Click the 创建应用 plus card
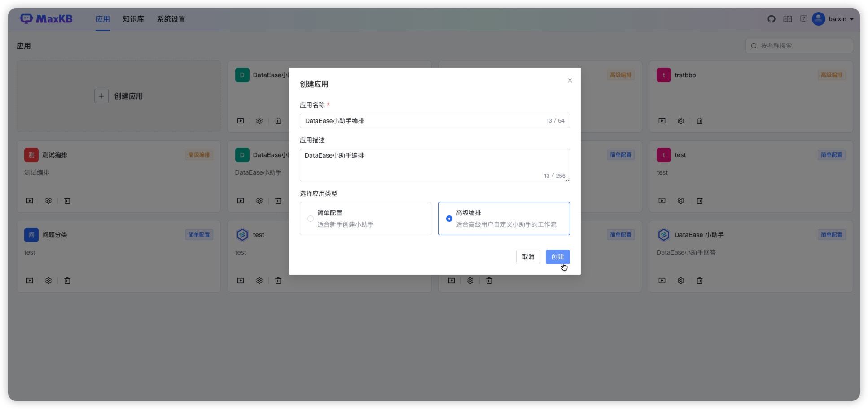The image size is (868, 409). click(x=118, y=96)
